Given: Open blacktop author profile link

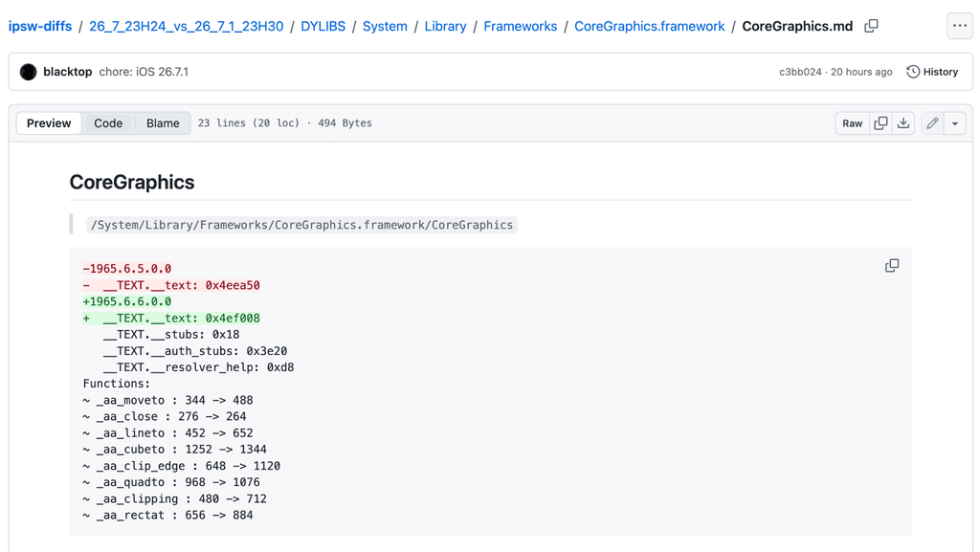Looking at the screenshot, I should click(68, 72).
